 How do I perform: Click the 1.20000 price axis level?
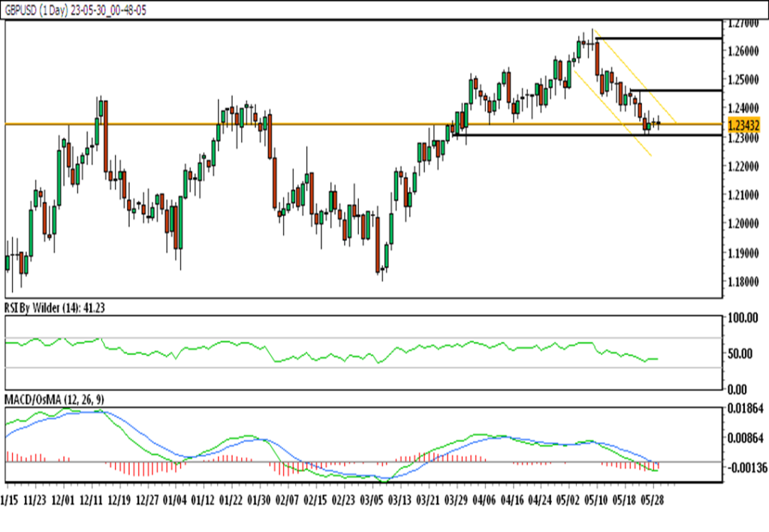pos(743,224)
